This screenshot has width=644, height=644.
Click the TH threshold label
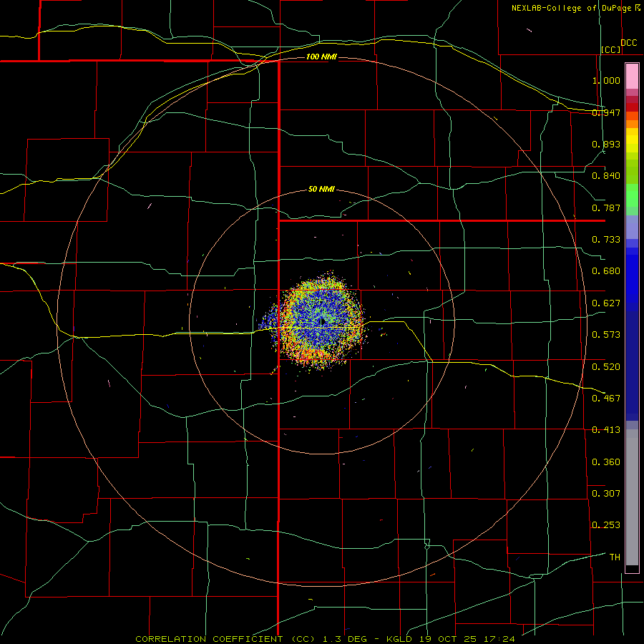tap(615, 557)
